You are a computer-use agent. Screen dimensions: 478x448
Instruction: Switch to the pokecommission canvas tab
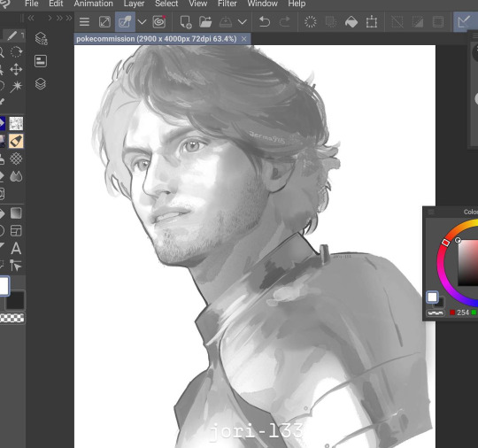pos(157,39)
